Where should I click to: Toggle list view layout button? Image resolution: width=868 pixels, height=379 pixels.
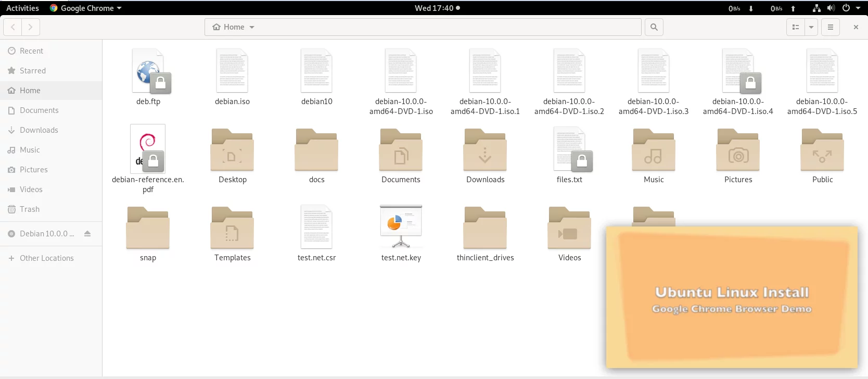click(795, 27)
